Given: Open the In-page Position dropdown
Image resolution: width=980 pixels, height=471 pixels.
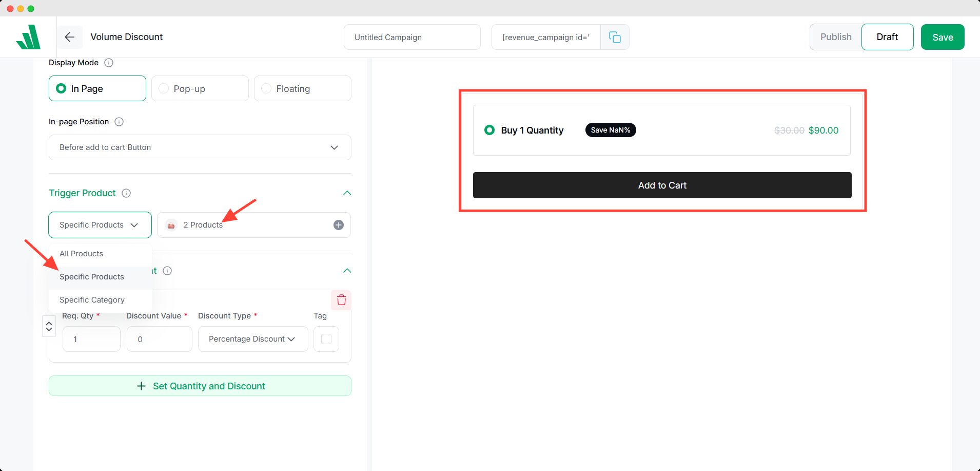Looking at the screenshot, I should pos(200,147).
